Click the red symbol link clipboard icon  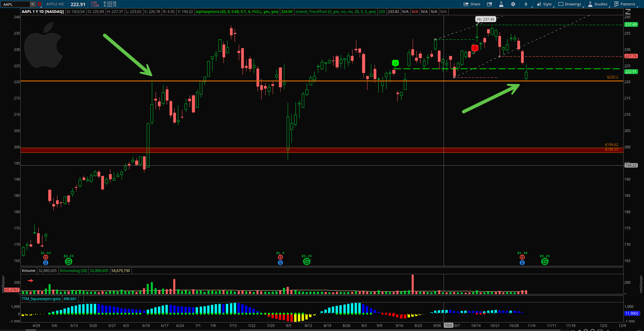(40, 4)
